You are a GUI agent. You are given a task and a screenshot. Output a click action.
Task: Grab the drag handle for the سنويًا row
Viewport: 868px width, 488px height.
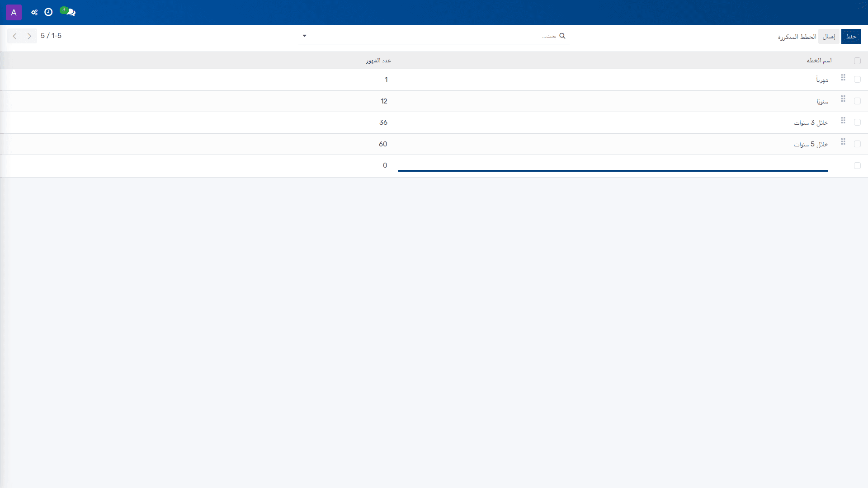click(x=843, y=99)
